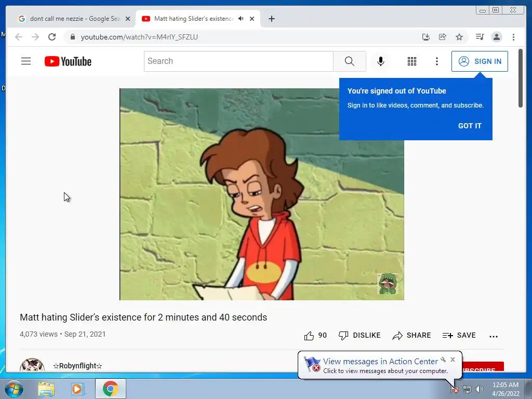Open YouTube settings three-dot menu
Image resolution: width=532 pixels, height=399 pixels.
point(436,61)
